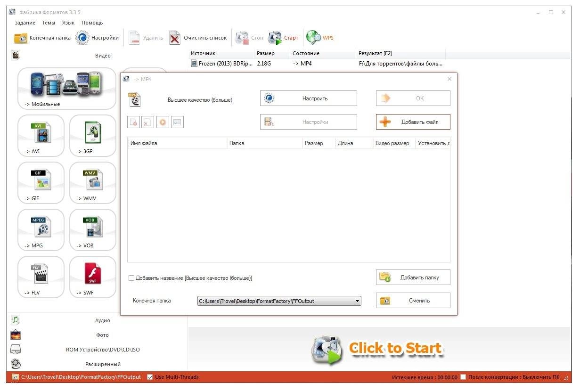The image size is (580, 392).
Task: Click the Результат [F2] column header
Action: (400, 53)
